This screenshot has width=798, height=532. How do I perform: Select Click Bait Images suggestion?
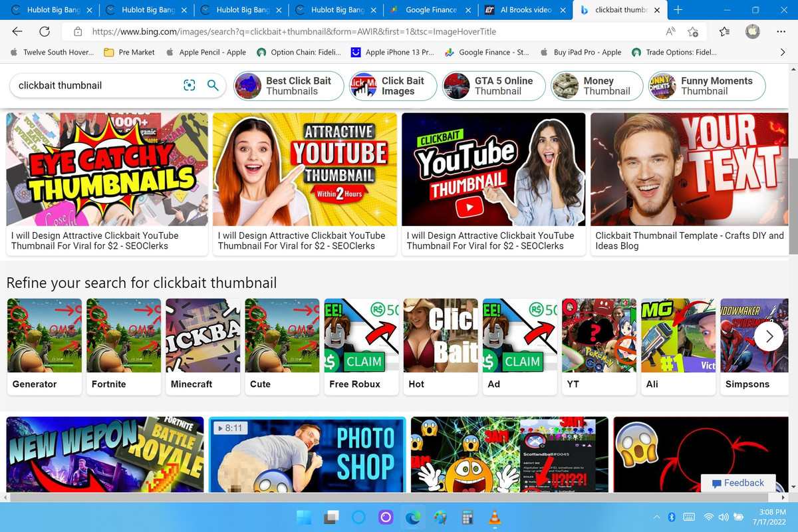[x=392, y=86]
